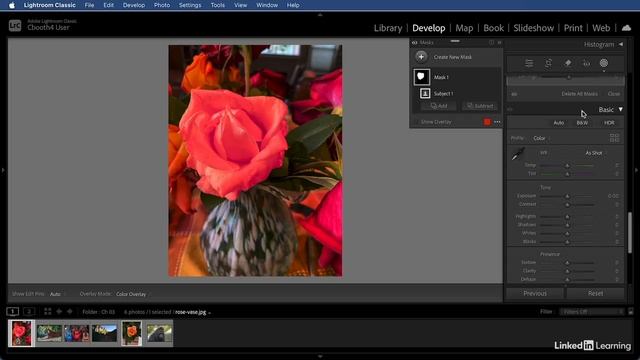The height and width of the screenshot is (360, 640).
Task: Select the Masking tool icon
Action: [604, 63]
